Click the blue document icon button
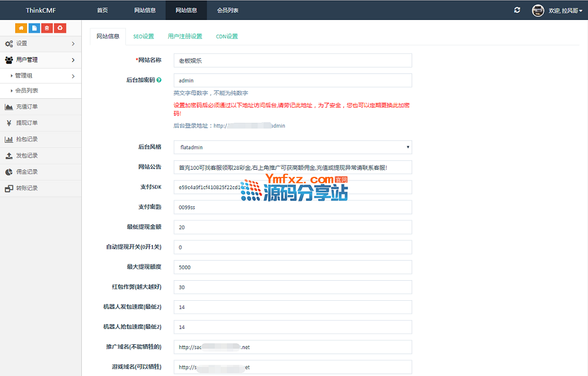Image resolution: width=588 pixels, height=376 pixels. (x=34, y=28)
